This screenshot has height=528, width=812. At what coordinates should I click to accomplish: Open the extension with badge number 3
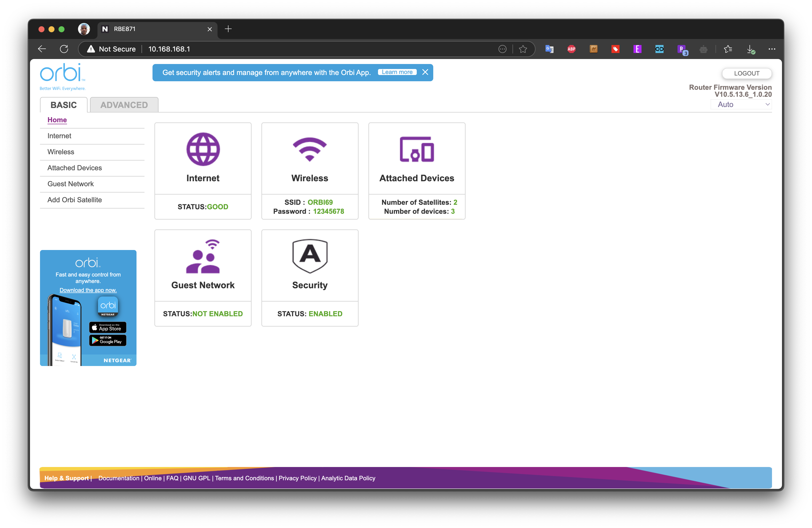[x=682, y=50]
